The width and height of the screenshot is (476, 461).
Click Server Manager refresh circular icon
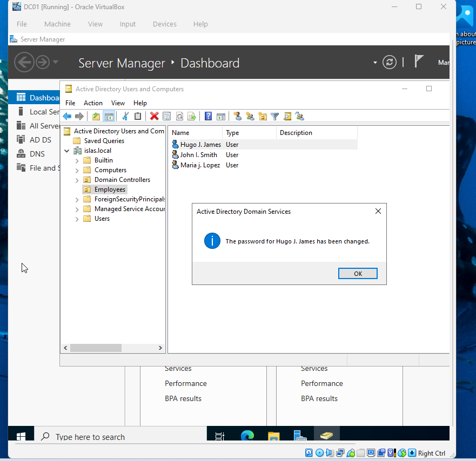[x=389, y=62]
